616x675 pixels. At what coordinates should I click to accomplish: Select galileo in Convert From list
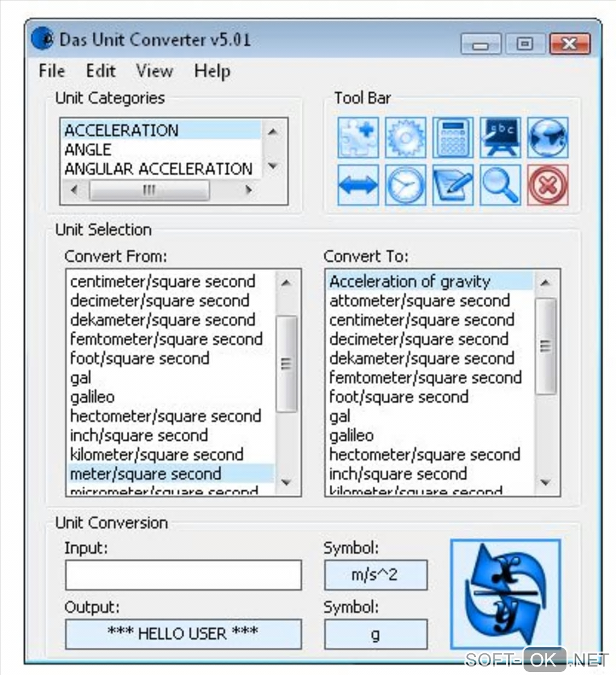(x=170, y=397)
